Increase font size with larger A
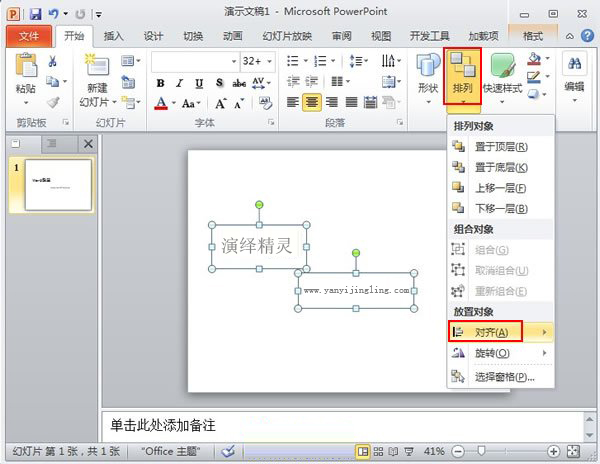Viewport: 600px width, 464px height. [221, 103]
